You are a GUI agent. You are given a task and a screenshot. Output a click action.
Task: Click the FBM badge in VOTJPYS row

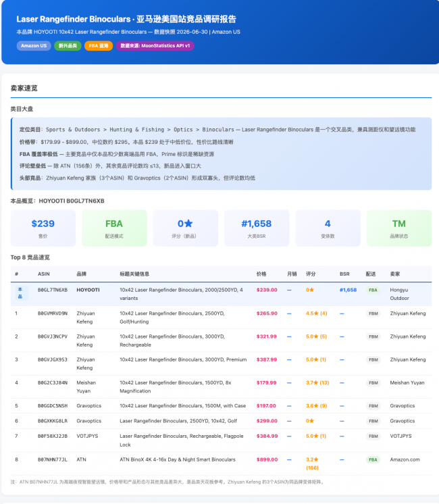coord(373,436)
